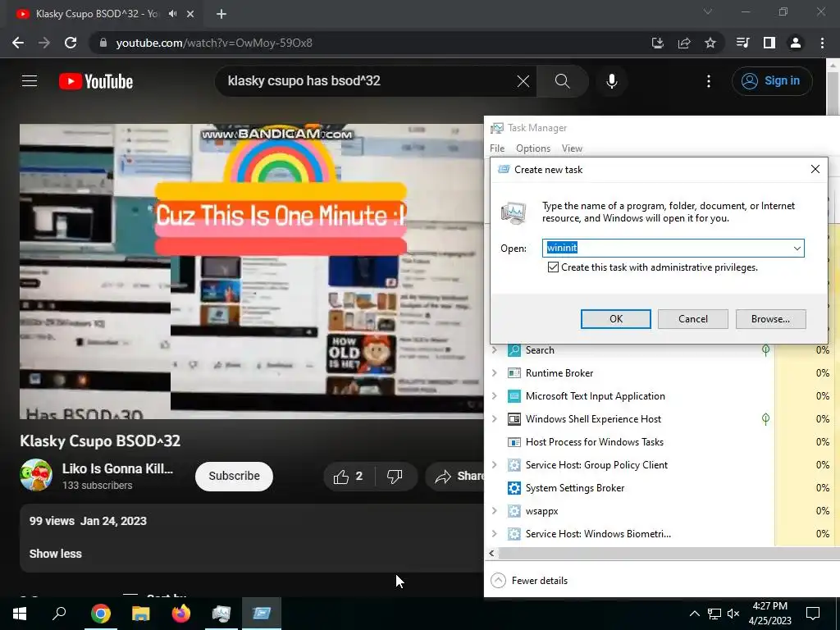Click the browser forward arrow

[44, 43]
